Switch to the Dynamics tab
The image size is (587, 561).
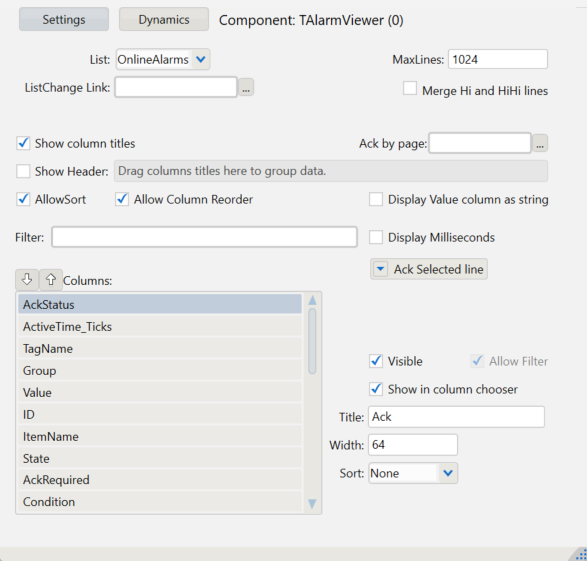[x=164, y=19]
